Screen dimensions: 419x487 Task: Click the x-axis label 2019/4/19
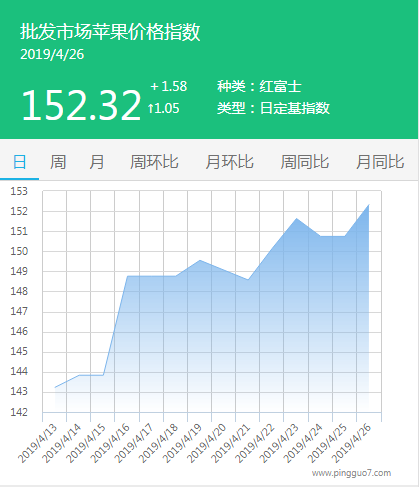(182, 443)
